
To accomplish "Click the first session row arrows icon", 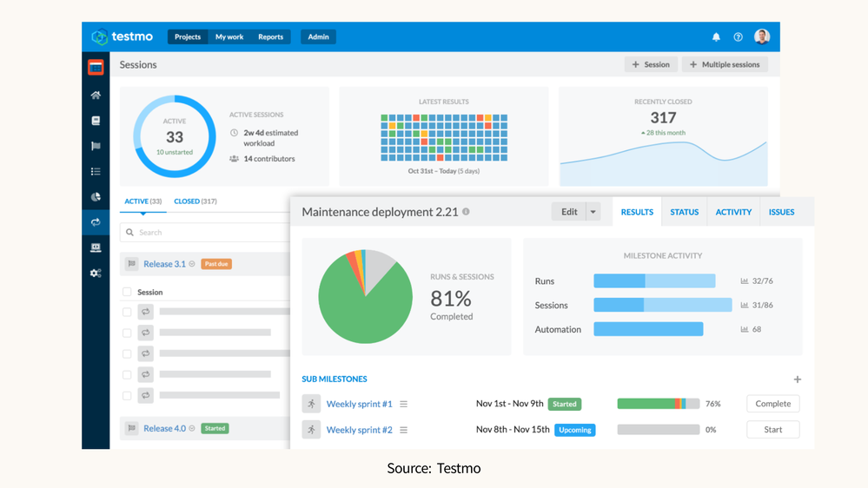I will (x=146, y=312).
